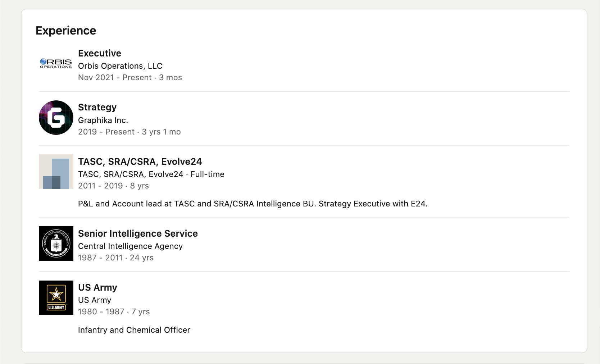The width and height of the screenshot is (600, 364).
Task: Click the bold US Army title
Action: click(x=97, y=287)
